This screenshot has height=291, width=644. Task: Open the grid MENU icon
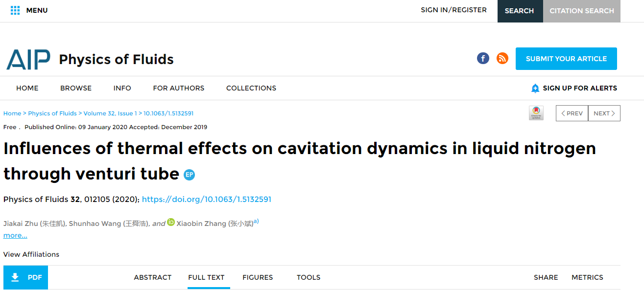click(x=15, y=10)
